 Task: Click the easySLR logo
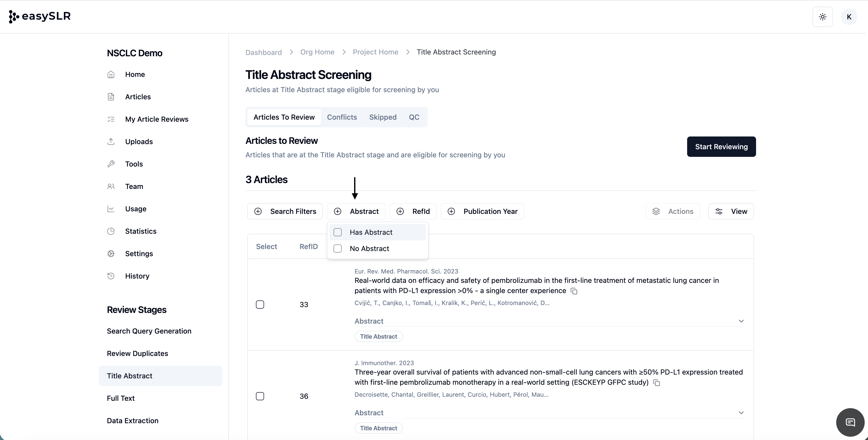pos(40,16)
